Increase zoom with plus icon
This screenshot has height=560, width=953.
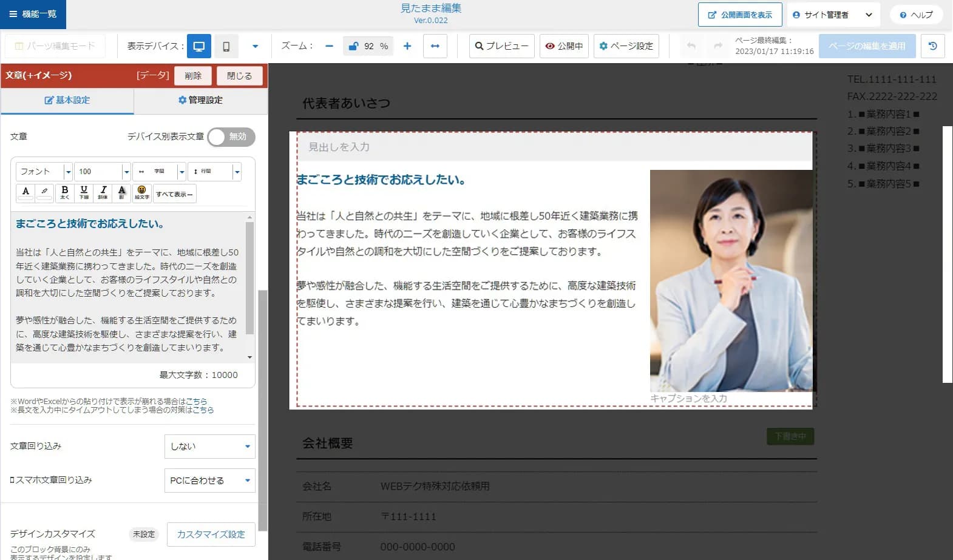pyautogui.click(x=407, y=46)
